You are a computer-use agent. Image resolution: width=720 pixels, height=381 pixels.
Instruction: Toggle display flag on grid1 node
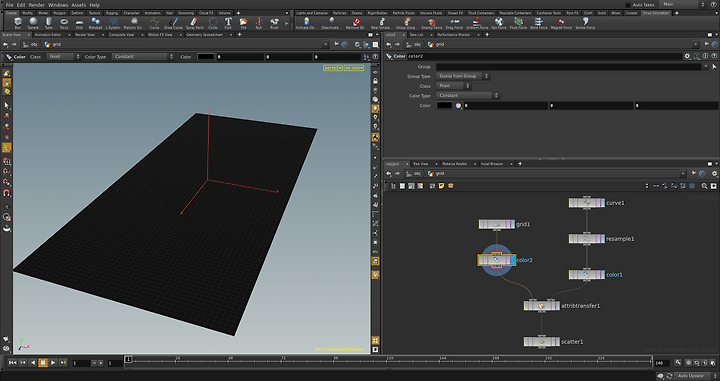(512, 224)
